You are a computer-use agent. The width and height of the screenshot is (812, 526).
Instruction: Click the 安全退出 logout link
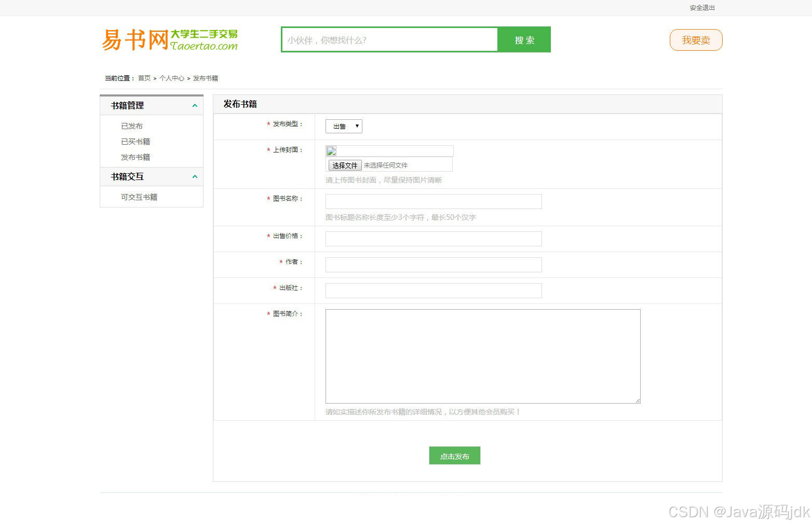702,8
